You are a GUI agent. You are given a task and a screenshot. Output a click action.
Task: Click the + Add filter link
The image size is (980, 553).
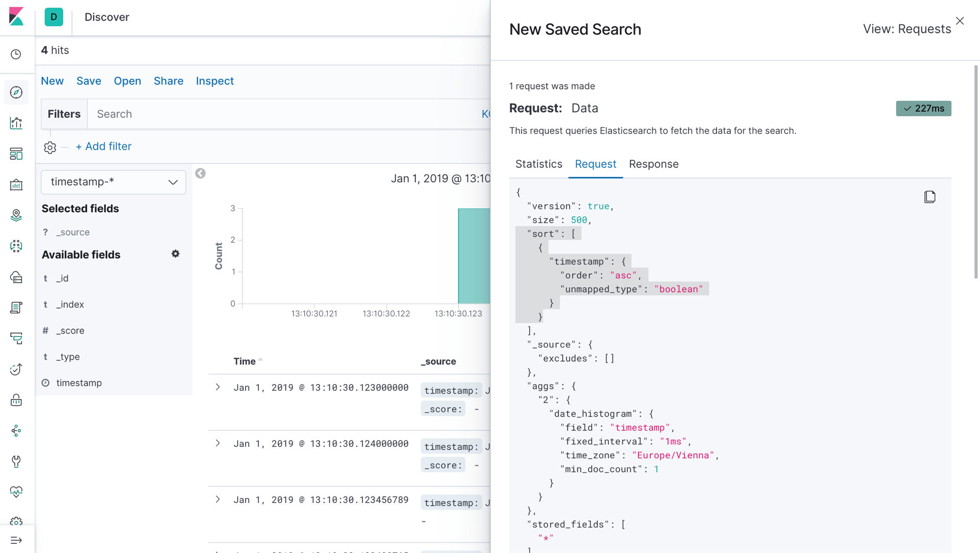click(x=104, y=146)
